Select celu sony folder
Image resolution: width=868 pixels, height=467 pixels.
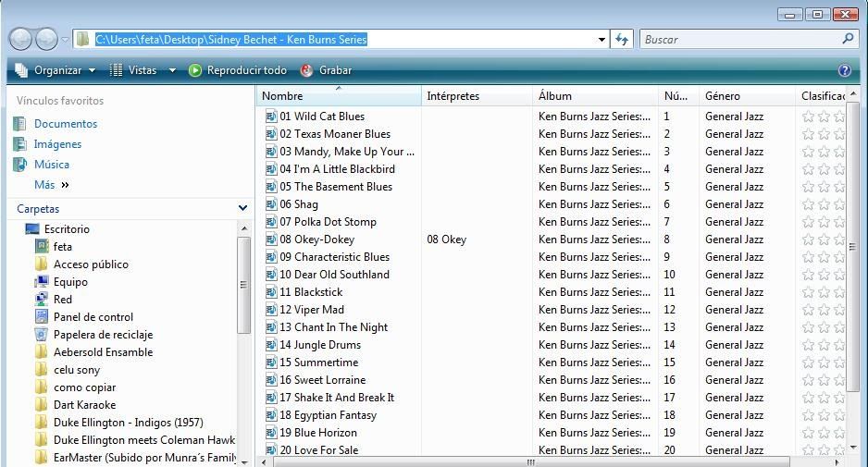(77, 370)
